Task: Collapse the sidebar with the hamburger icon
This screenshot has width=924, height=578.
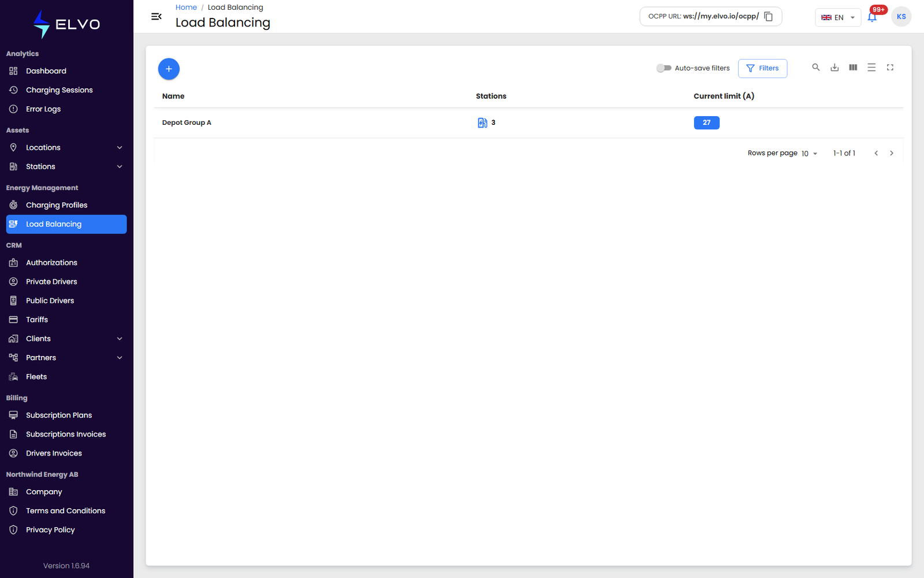Action: (x=156, y=17)
